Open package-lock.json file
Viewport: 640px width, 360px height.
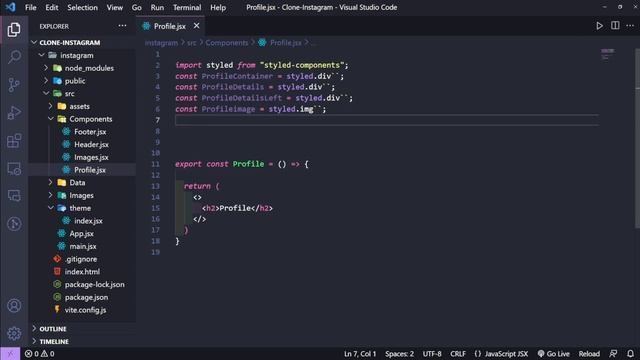pyautogui.click(x=94, y=284)
